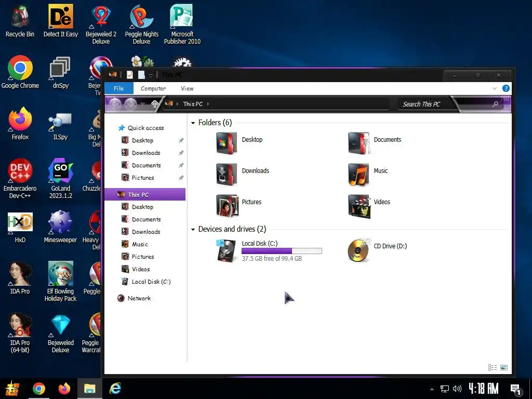This screenshot has height=399, width=532.
Task: Open Explorer help question mark icon
Action: (x=506, y=88)
